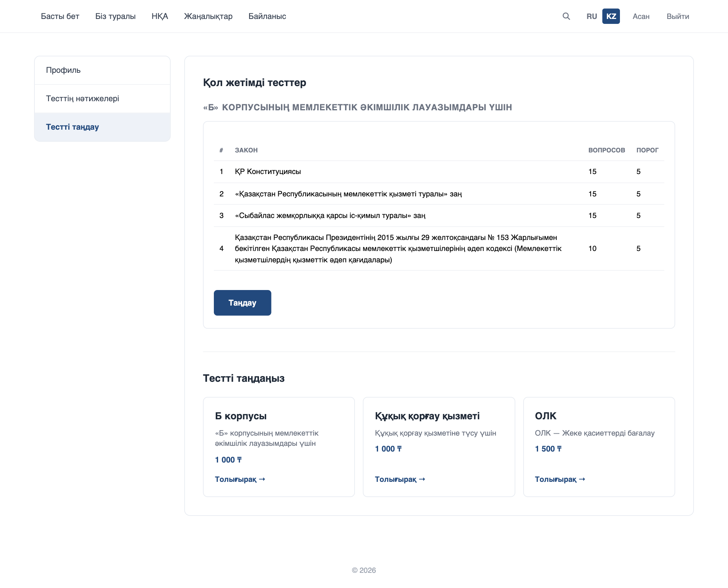Click the ЗАКОН column header
The image size is (728, 588).
pos(246,150)
